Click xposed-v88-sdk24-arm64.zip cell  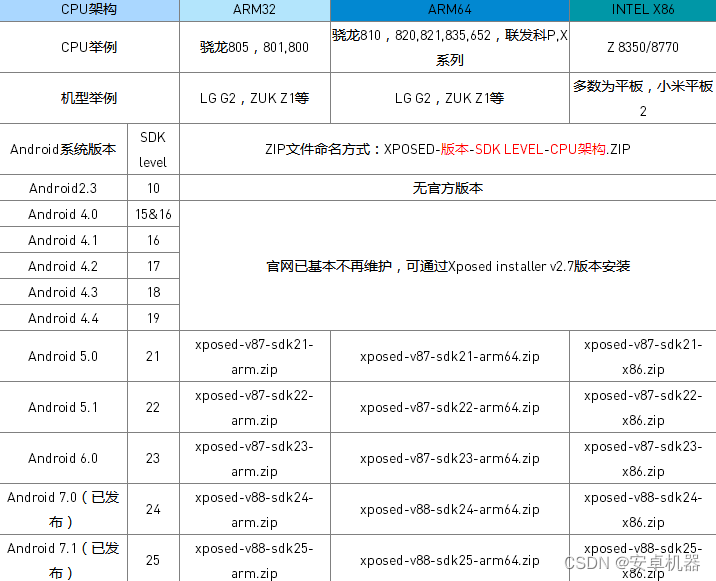(450, 509)
